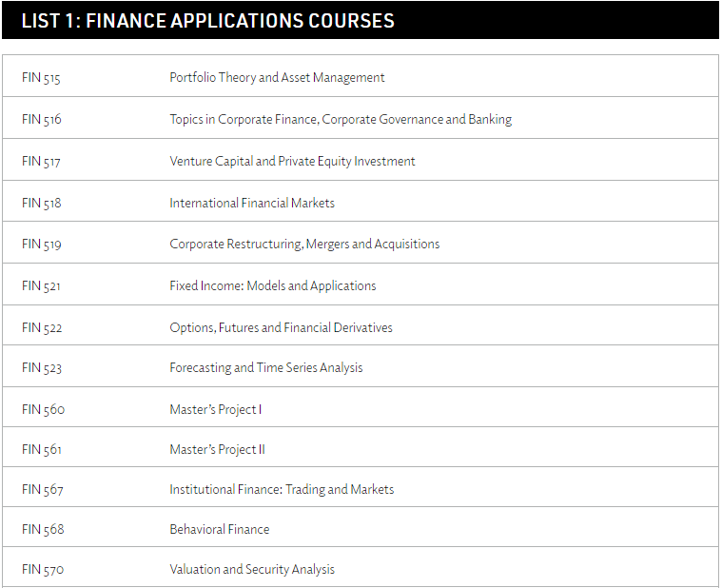
Task: Open Topics in Corporate Finance course row
Action: pyautogui.click(x=361, y=118)
